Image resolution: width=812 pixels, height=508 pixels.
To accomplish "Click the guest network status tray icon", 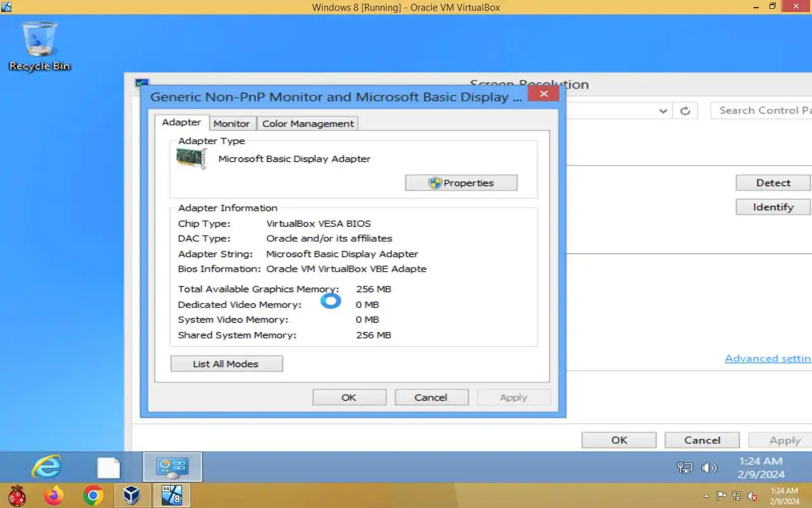I will 684,468.
